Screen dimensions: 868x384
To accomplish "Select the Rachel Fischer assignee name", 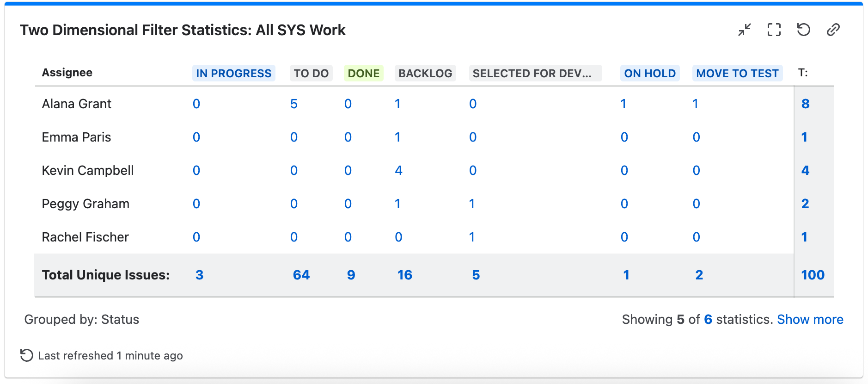I will point(86,237).
